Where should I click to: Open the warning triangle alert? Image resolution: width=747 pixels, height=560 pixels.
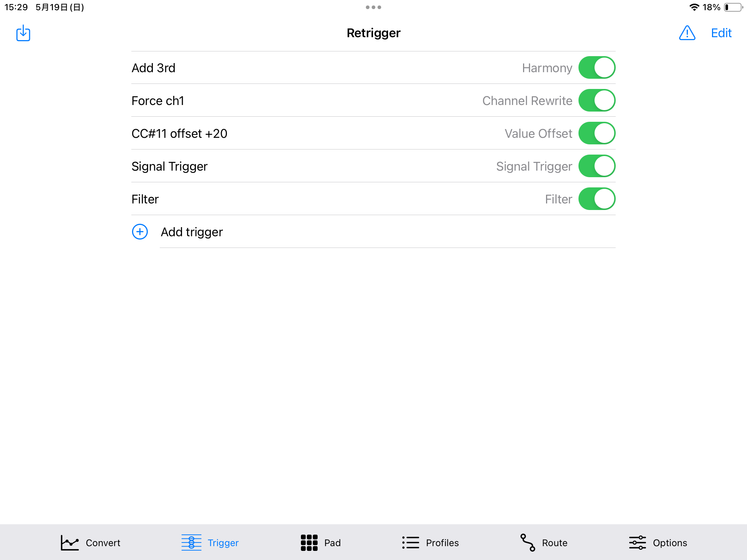pos(687,33)
